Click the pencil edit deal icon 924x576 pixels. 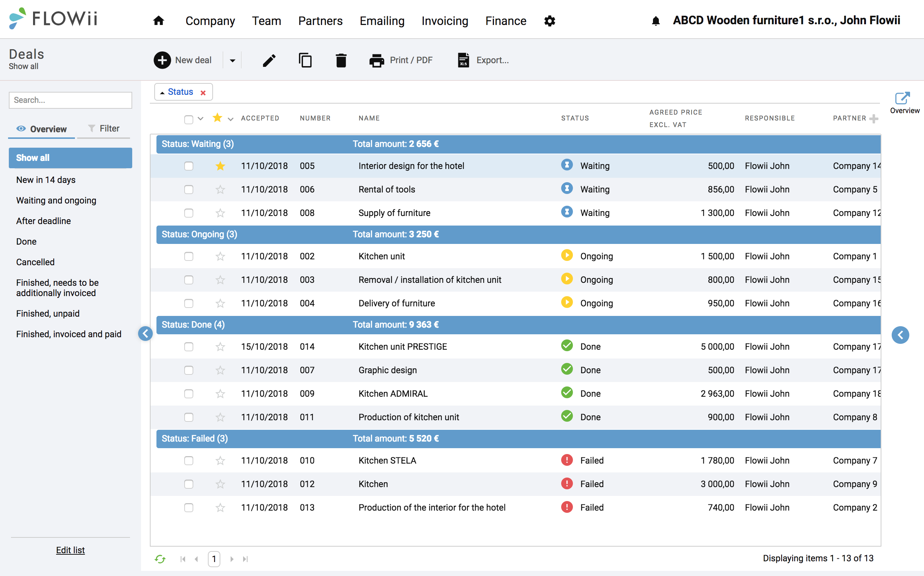pyautogui.click(x=269, y=60)
